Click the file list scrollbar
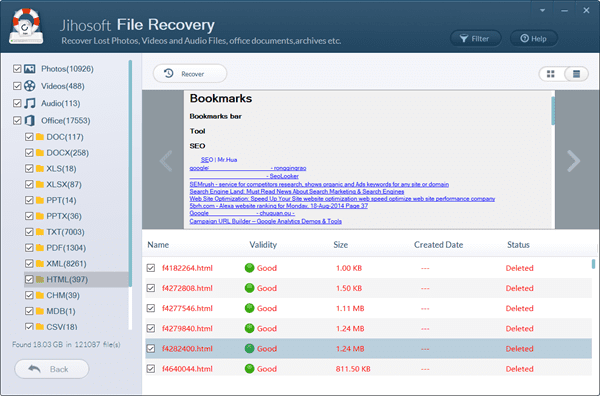The height and width of the screenshot is (396, 600). [593, 264]
